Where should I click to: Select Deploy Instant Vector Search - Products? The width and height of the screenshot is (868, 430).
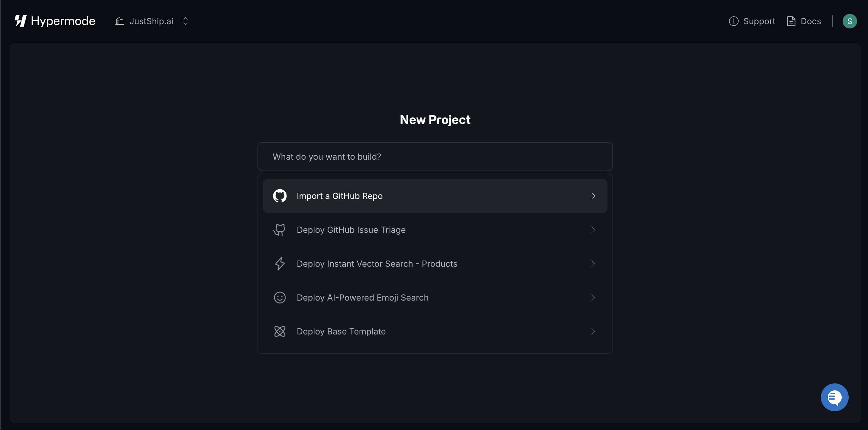click(x=377, y=263)
